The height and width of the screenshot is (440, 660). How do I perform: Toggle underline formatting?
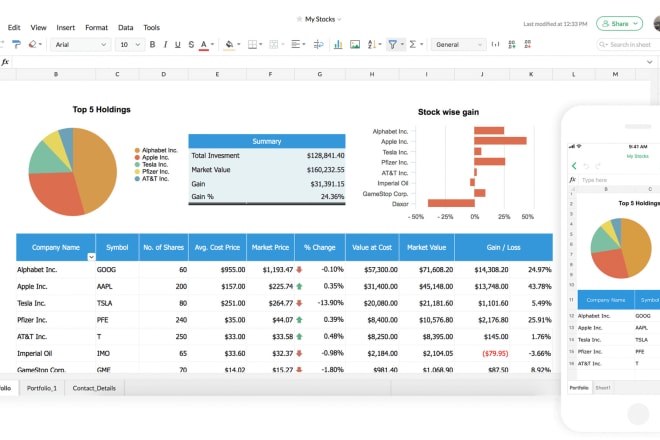[178, 44]
